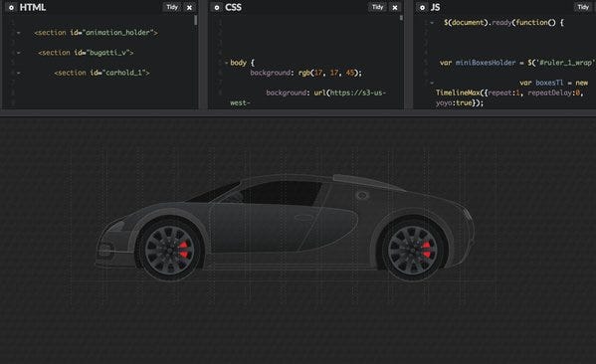Collapse the body CSS rule fold arrow
The height and width of the screenshot is (364, 596).
(226, 63)
